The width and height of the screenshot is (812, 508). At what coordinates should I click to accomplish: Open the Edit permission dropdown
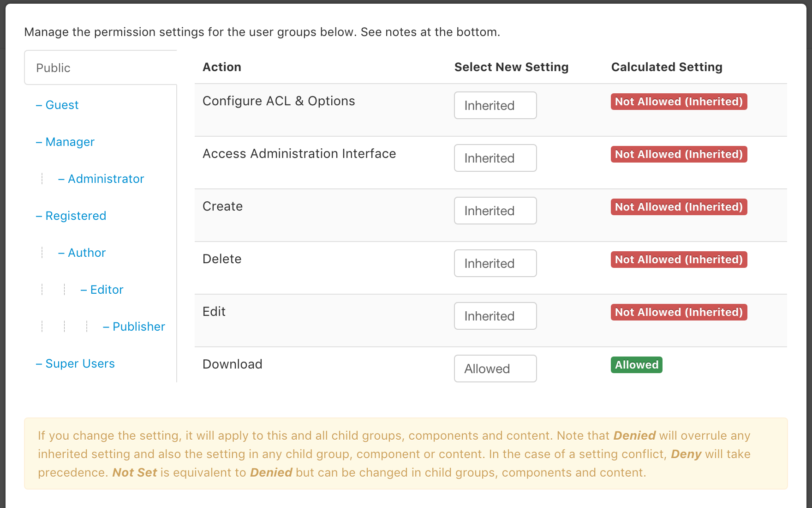(x=495, y=316)
